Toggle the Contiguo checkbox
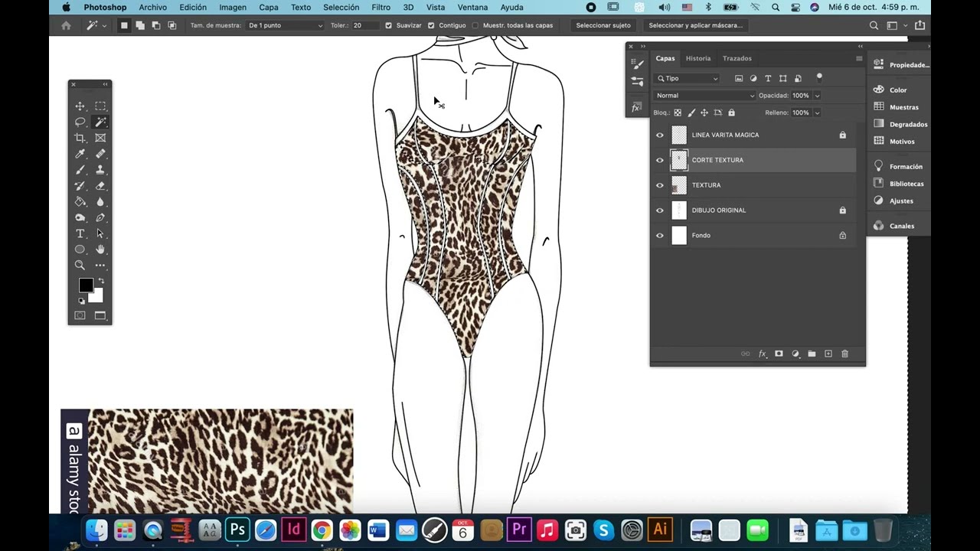The width and height of the screenshot is (980, 551). [431, 25]
